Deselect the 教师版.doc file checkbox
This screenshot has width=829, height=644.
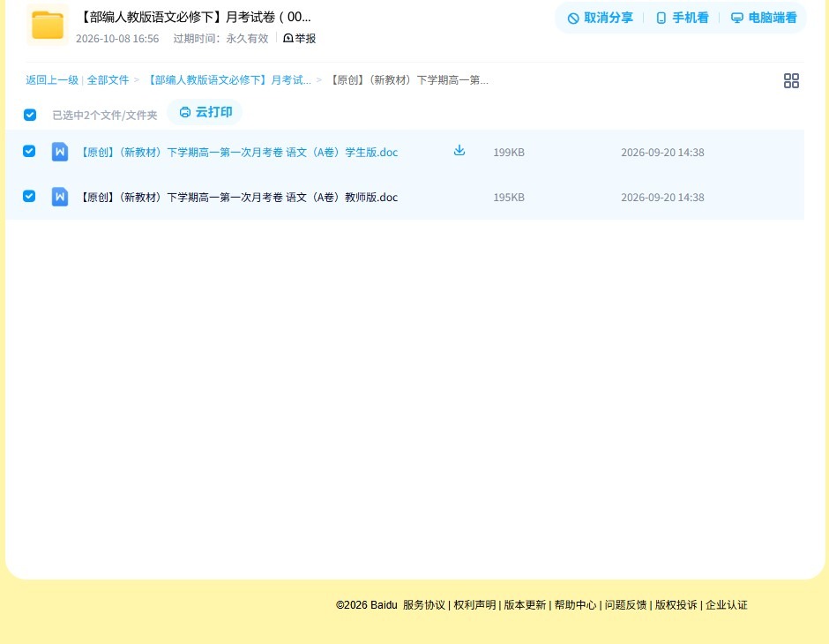click(x=29, y=196)
